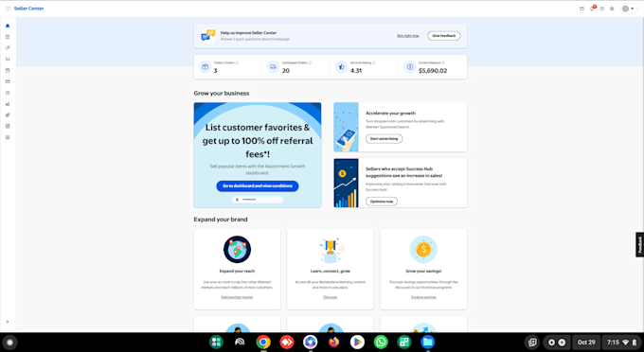Screen dimensions: 644x352
Task: Select the Home icon in sidebar
Action: (x=8, y=26)
